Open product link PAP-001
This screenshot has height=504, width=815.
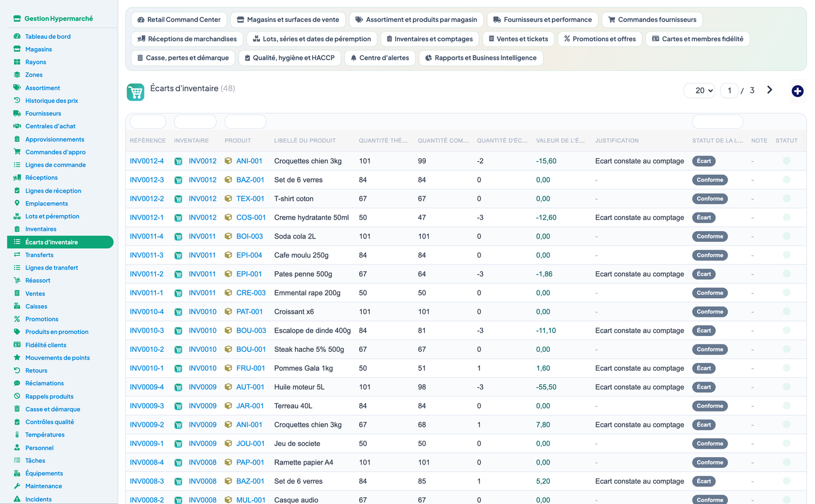[x=250, y=462]
